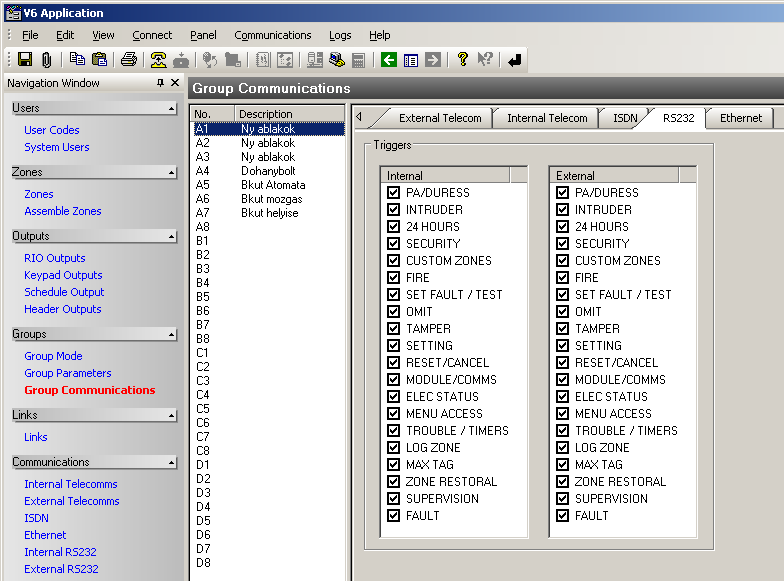Toggle External FIRE trigger checkbox
784x581 pixels.
coord(562,278)
